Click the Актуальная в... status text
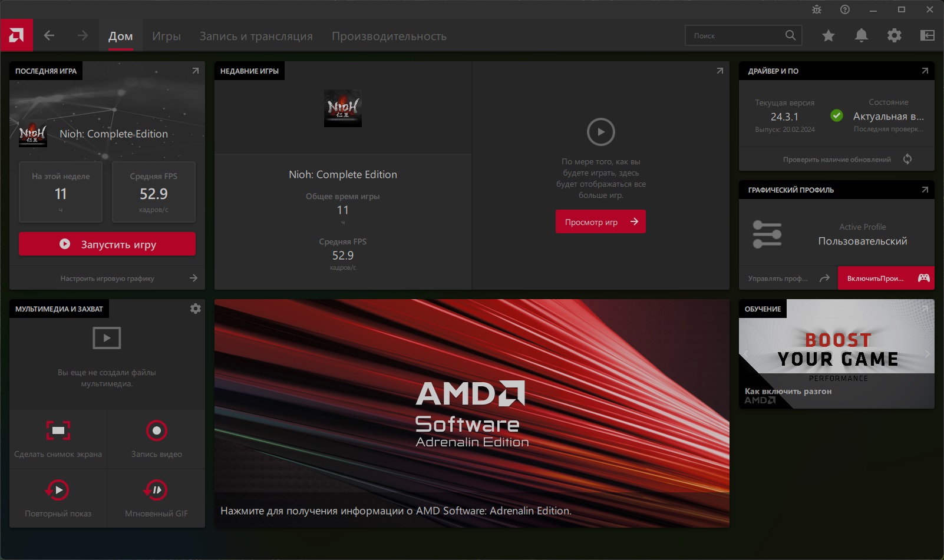Screen dimensions: 944x560 pyautogui.click(x=889, y=117)
